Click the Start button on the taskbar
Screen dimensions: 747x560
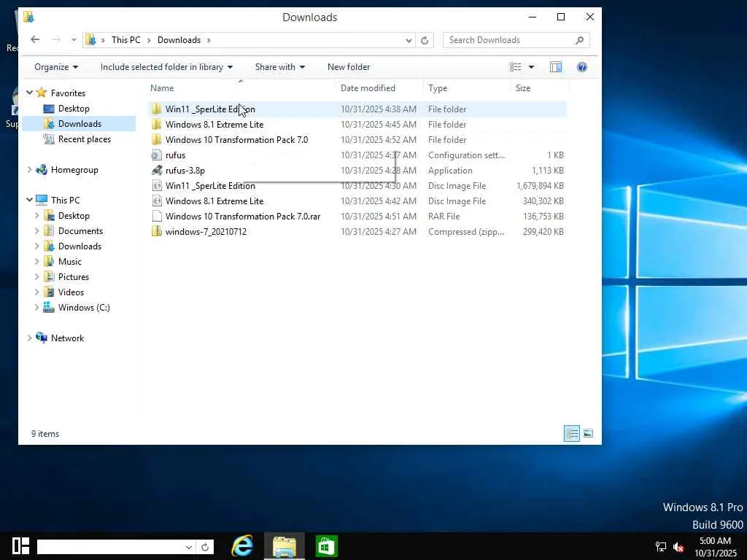[21, 546]
